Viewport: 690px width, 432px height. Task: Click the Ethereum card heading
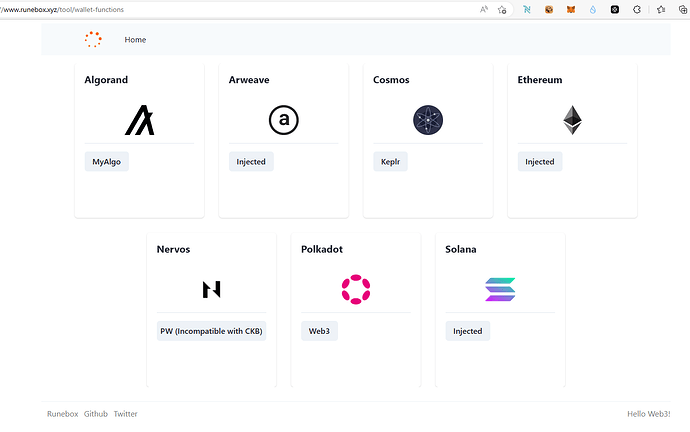click(x=540, y=80)
